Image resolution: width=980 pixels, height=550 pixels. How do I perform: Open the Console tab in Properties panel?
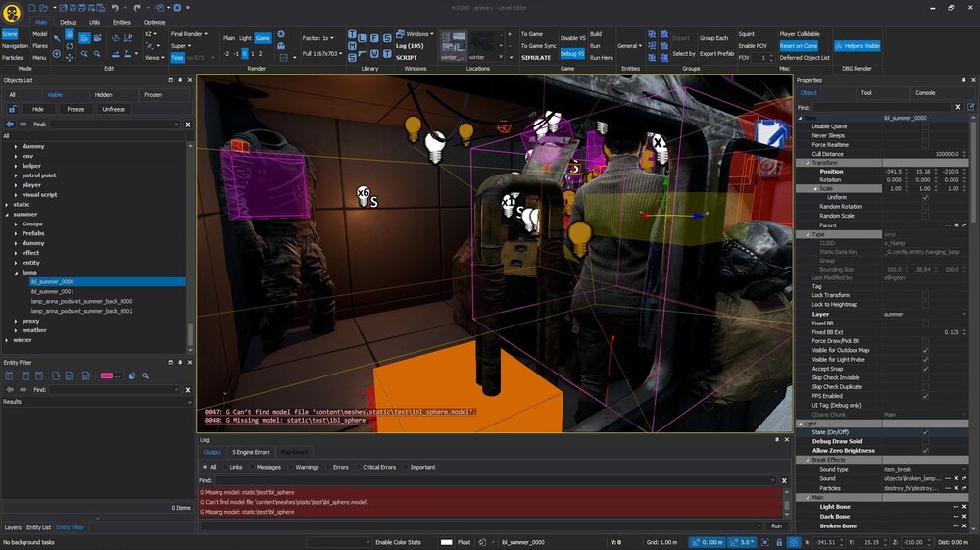point(924,93)
